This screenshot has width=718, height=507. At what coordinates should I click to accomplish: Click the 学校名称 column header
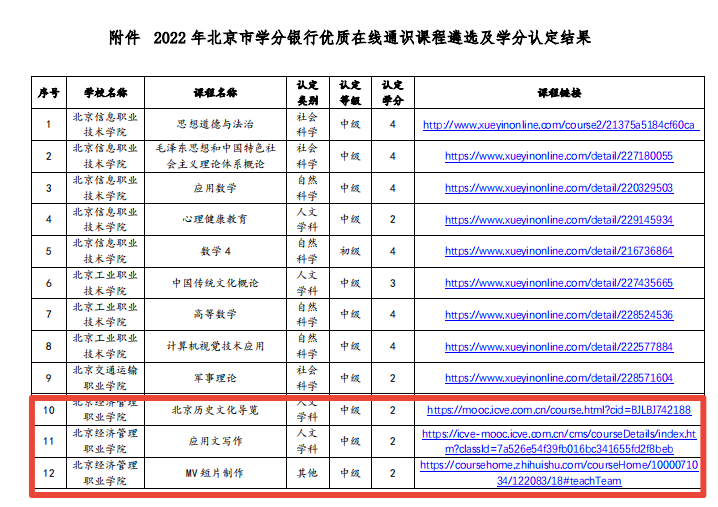tap(105, 93)
